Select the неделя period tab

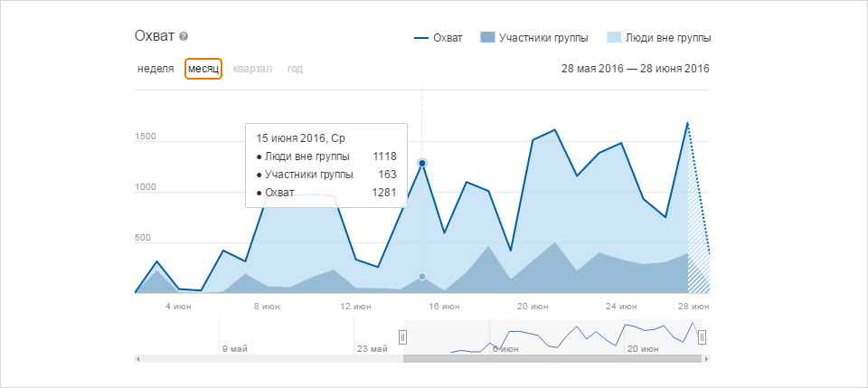tap(156, 69)
